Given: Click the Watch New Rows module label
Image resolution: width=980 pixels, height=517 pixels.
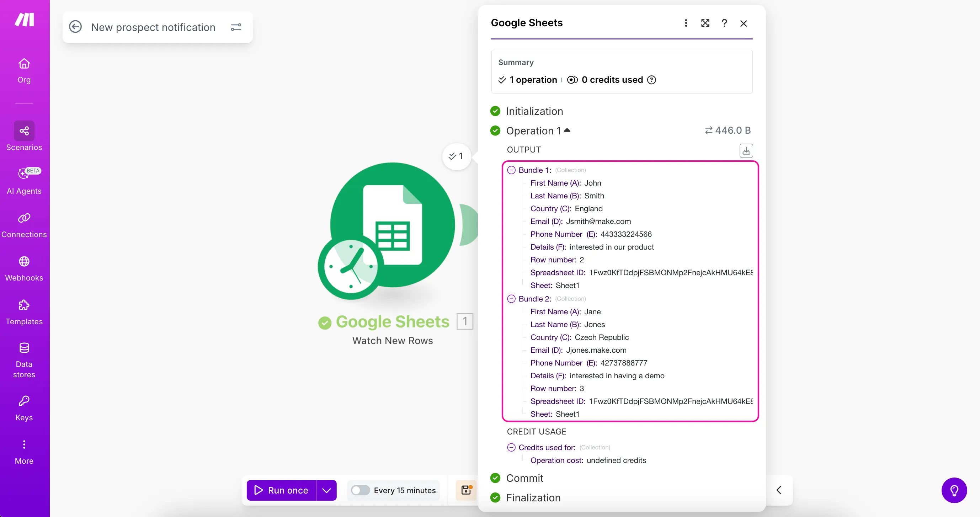Looking at the screenshot, I should (393, 341).
